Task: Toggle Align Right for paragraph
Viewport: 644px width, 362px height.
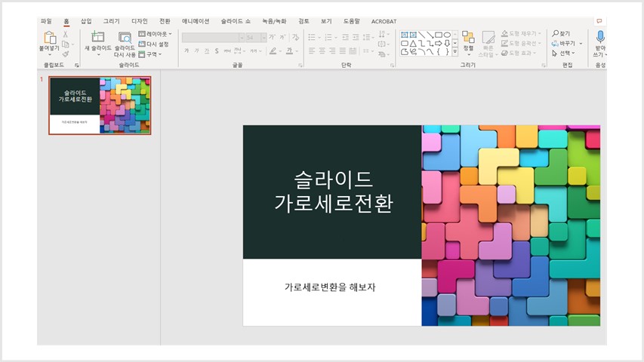Action: coord(332,51)
